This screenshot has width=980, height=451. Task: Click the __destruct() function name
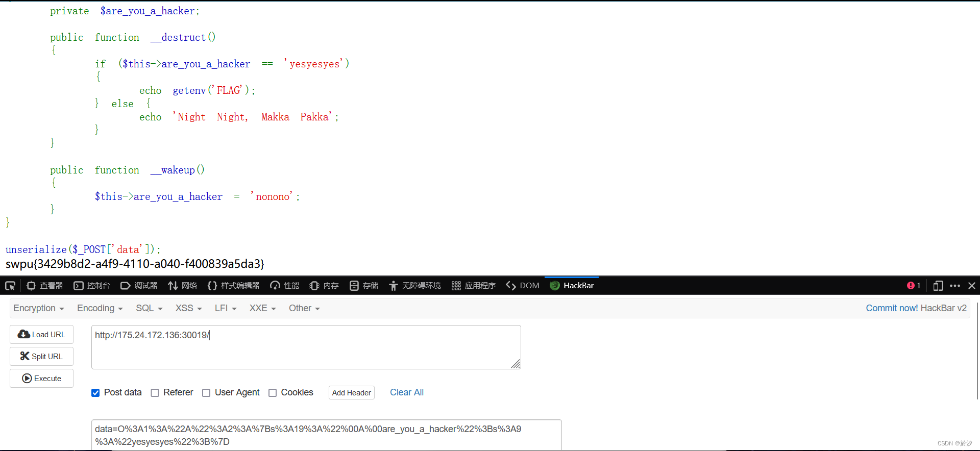point(183,37)
